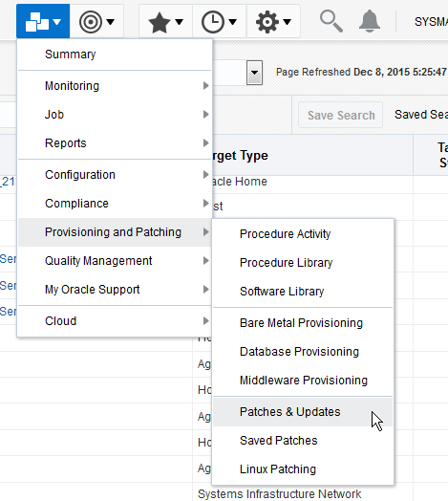This screenshot has height=501, width=448.
Task: Expand the Compliance submenu
Action: (x=115, y=204)
